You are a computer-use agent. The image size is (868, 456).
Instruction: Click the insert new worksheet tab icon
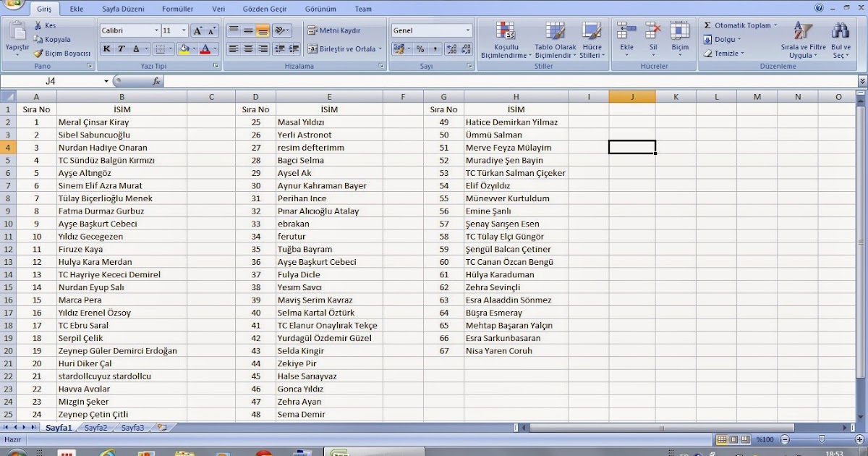(162, 428)
